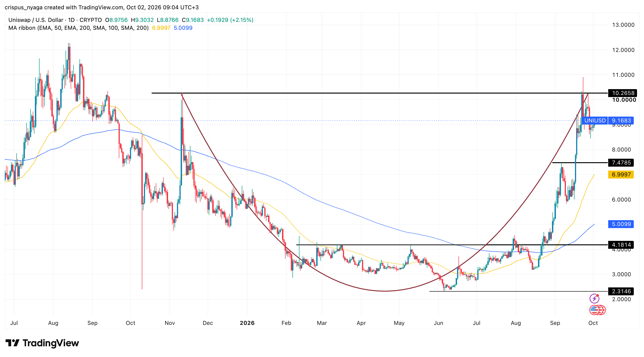This screenshot has width=644, height=357.
Task: Click the 3.0000 price axis label
Action: (x=621, y=274)
